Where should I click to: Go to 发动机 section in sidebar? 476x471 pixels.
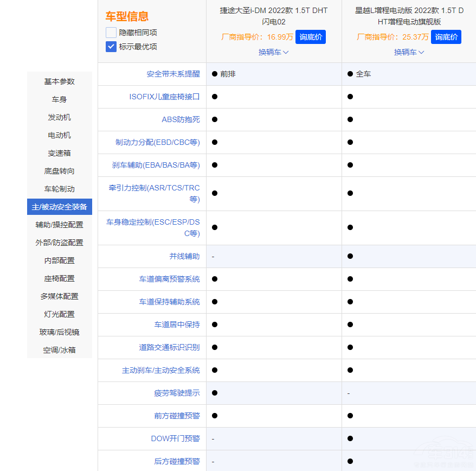click(x=60, y=117)
